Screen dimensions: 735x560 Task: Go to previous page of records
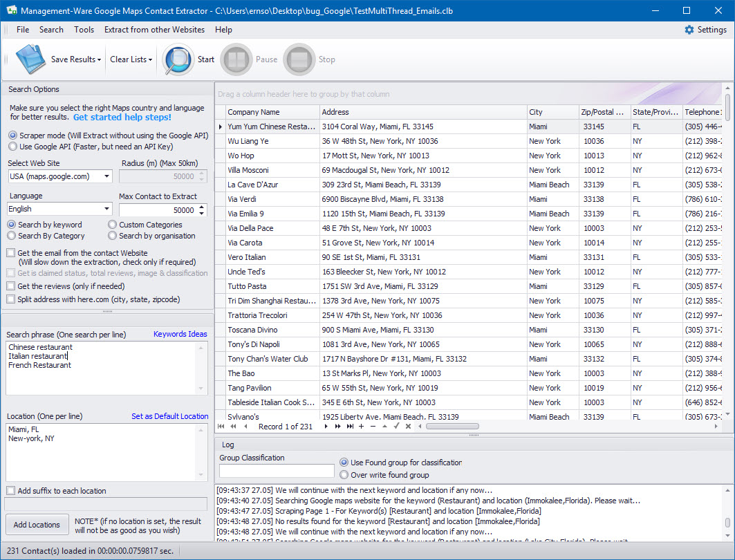tap(234, 427)
